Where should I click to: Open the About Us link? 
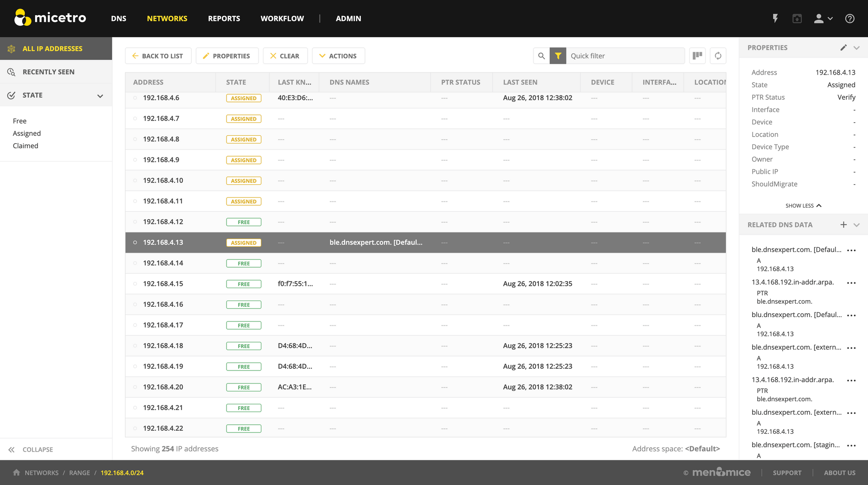839,473
